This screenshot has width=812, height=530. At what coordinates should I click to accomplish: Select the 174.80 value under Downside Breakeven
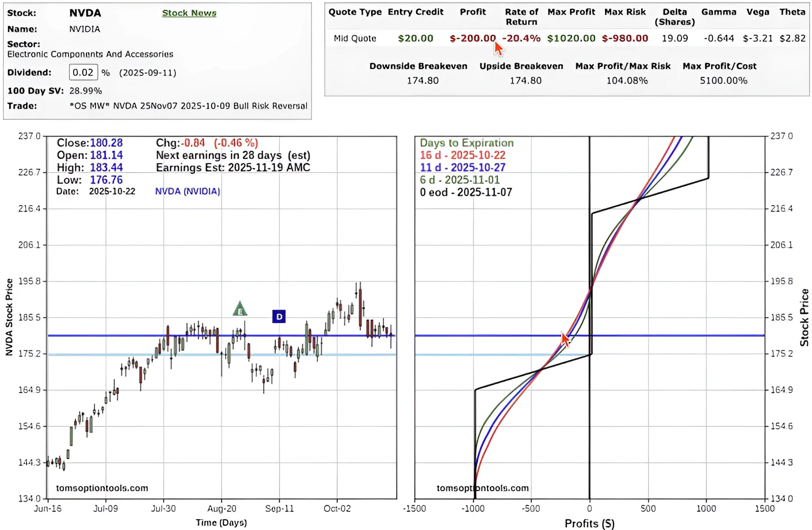(423, 81)
